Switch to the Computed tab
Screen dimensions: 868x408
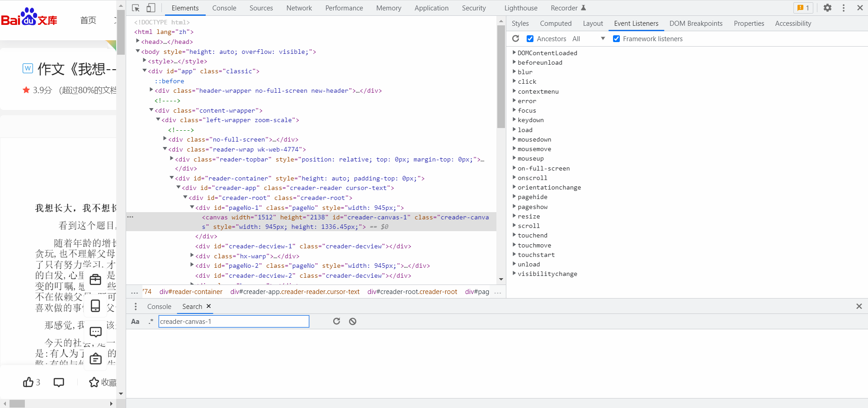coord(555,23)
